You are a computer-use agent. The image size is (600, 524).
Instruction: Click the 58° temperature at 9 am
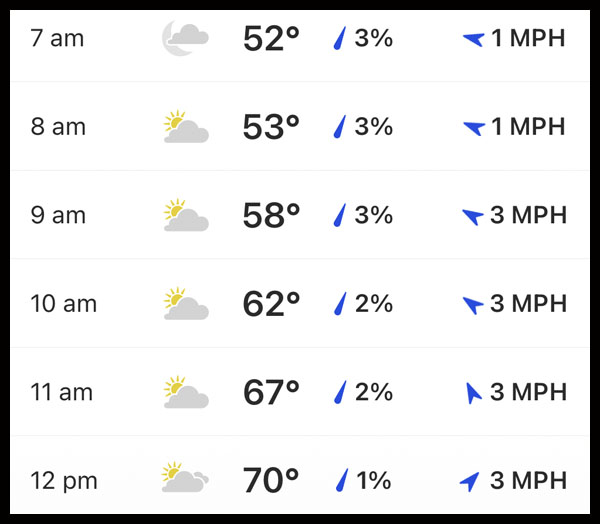click(271, 215)
